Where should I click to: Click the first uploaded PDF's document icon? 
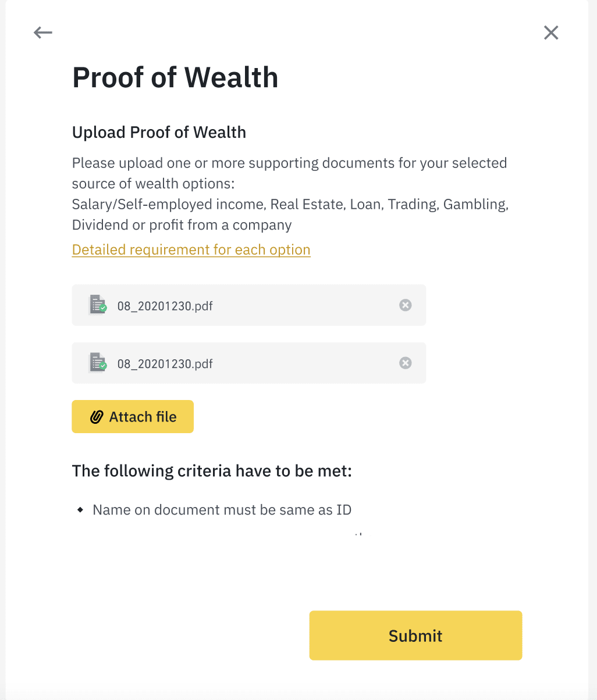pos(97,305)
